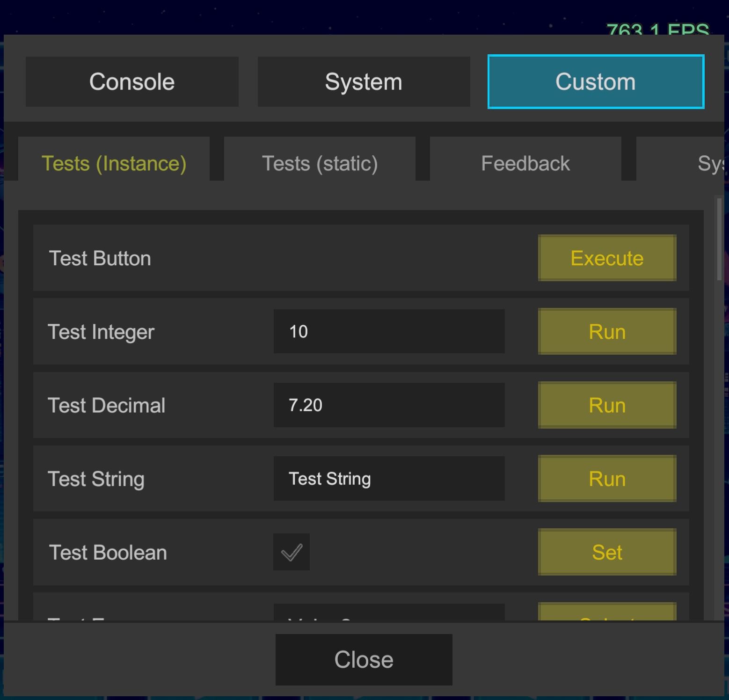Image resolution: width=729 pixels, height=700 pixels.
Task: Run the Test Integer command
Action: 607,331
